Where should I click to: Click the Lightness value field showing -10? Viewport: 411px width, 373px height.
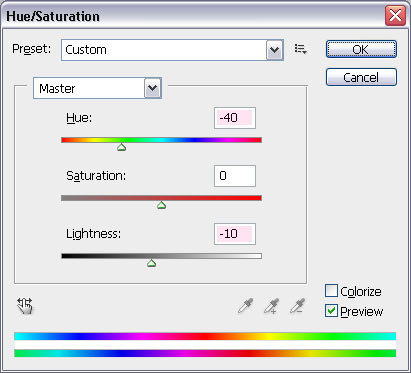coord(235,234)
